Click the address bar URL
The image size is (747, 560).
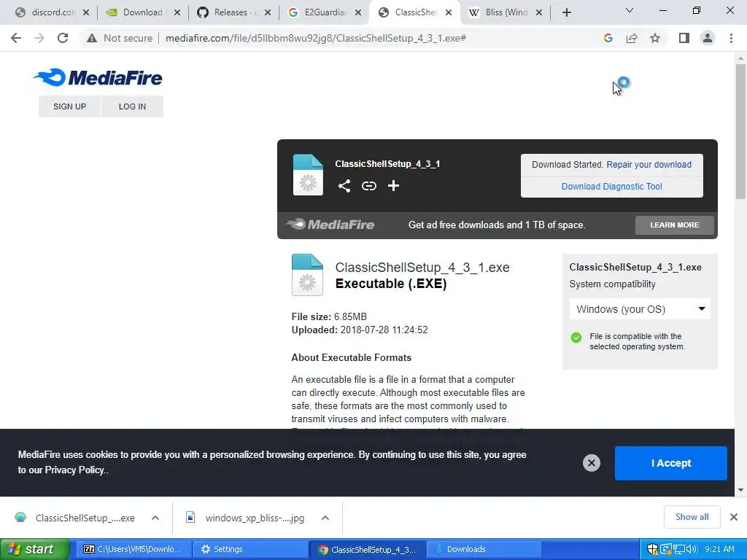tap(316, 38)
